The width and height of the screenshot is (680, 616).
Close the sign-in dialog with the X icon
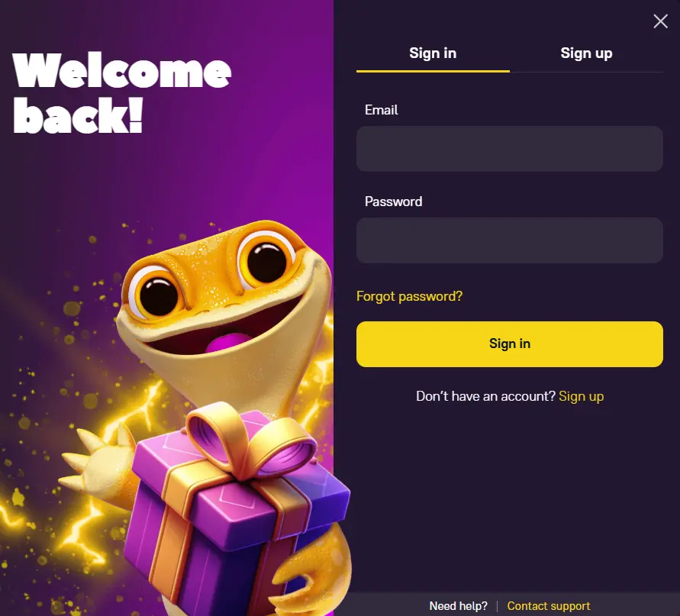coord(660,21)
